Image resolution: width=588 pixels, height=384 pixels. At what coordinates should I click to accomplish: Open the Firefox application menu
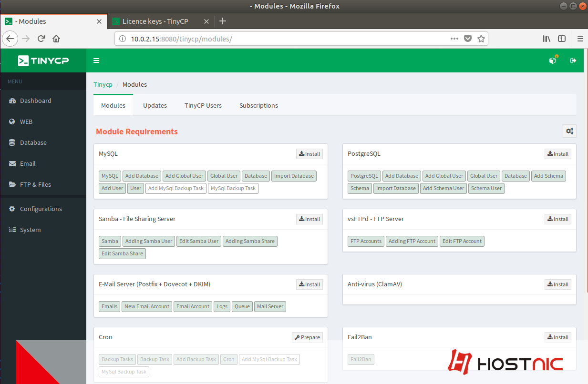(580, 39)
